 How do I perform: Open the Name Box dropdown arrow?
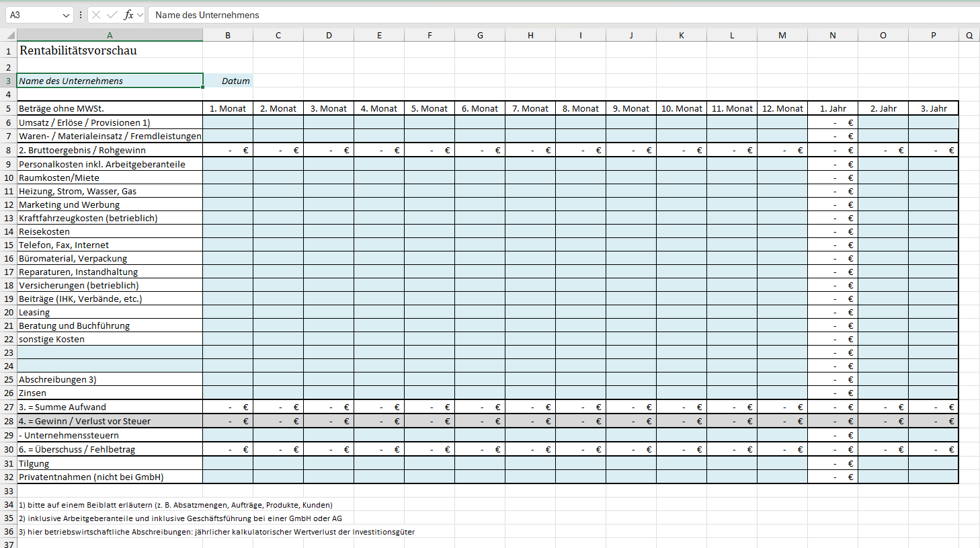pyautogui.click(x=65, y=15)
